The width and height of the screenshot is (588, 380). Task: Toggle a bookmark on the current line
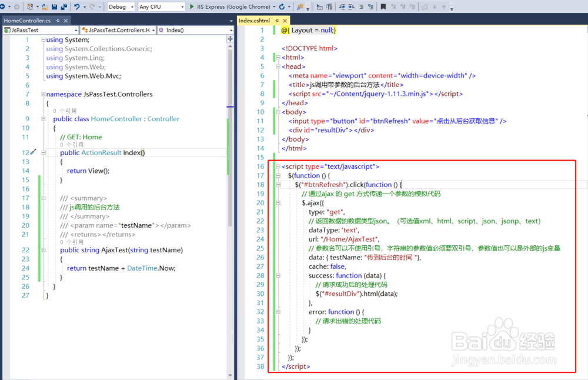(x=383, y=6)
